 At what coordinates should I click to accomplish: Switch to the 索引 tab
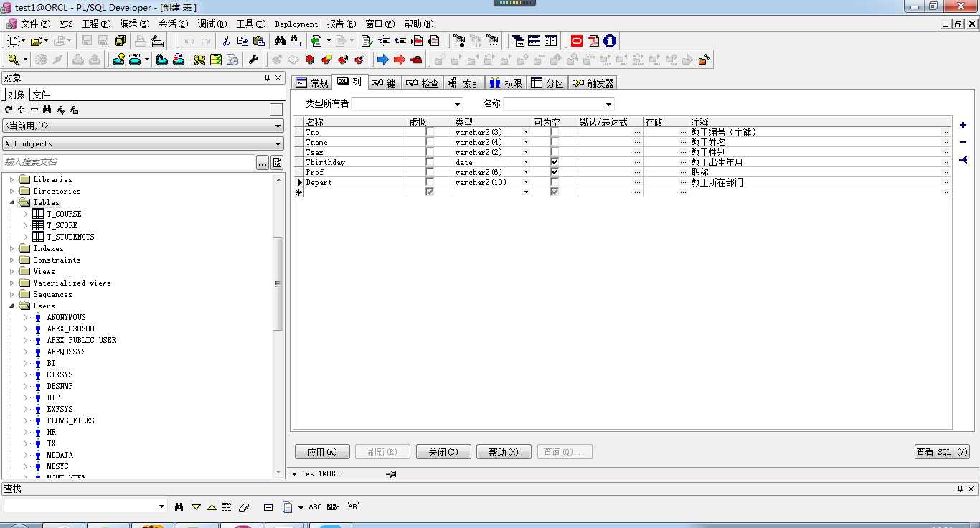tap(464, 83)
